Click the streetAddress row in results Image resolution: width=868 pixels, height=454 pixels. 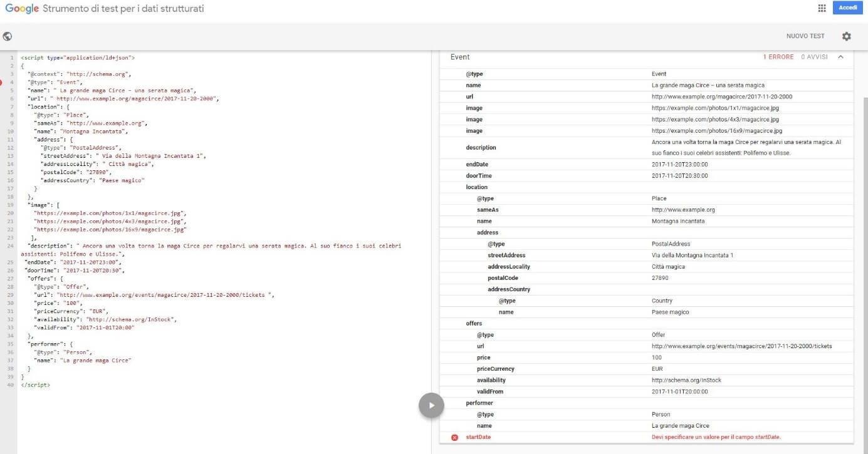click(x=646, y=255)
